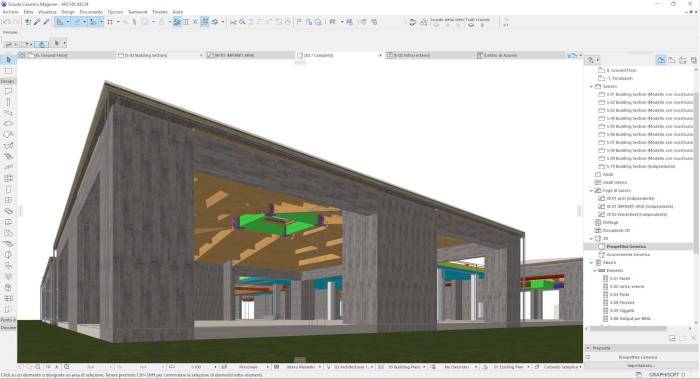Choose the Column tool in the toolbox
The width and height of the screenshot is (700, 379).
(8, 102)
